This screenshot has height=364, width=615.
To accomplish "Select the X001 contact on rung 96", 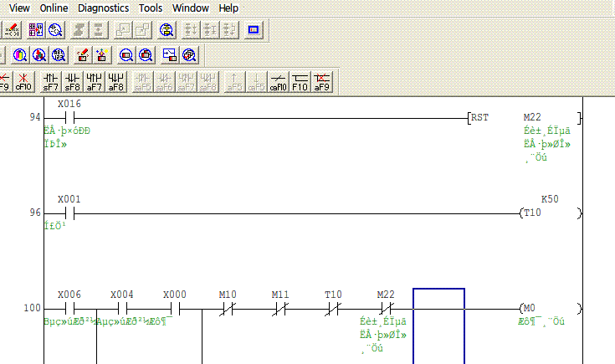I will tap(69, 213).
